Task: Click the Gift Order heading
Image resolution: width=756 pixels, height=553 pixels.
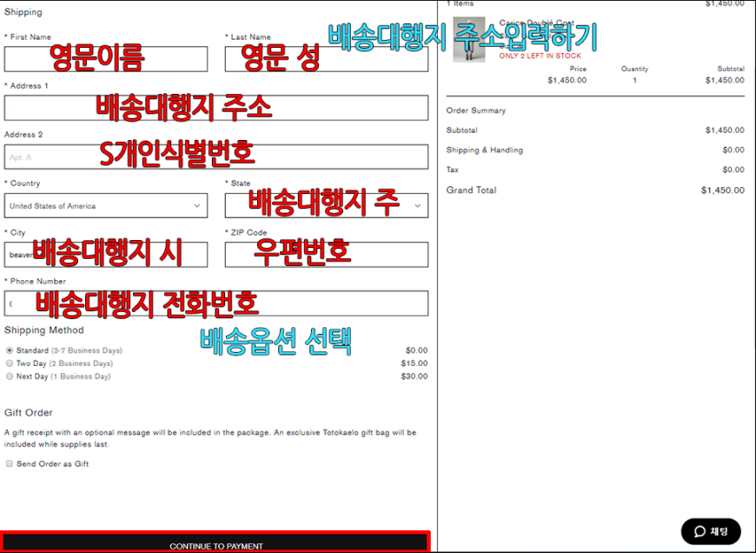Action: 29,413
